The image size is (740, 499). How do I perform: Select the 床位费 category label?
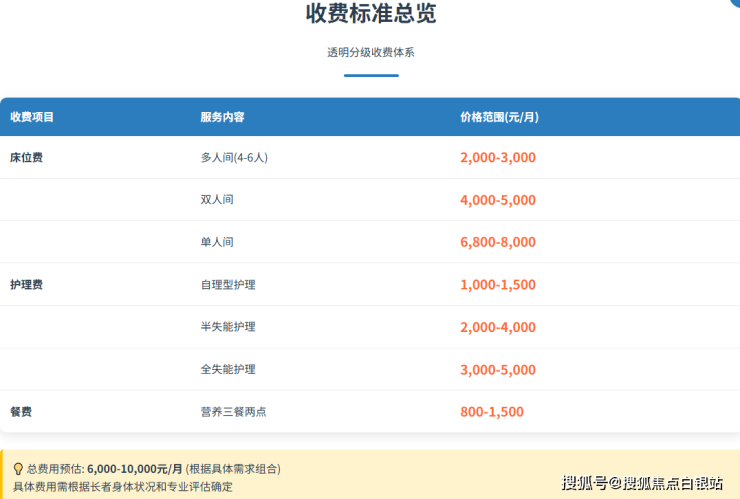coord(26,158)
